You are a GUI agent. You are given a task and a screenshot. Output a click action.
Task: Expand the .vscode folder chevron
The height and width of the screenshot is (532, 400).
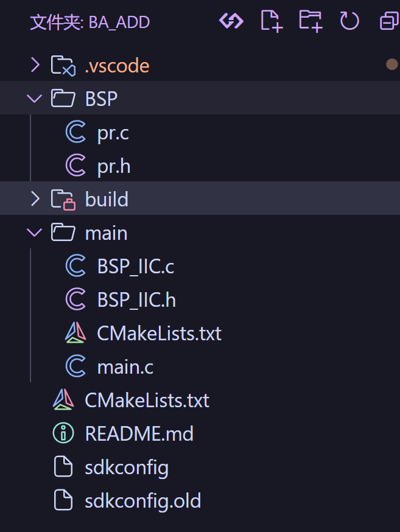[x=35, y=65]
